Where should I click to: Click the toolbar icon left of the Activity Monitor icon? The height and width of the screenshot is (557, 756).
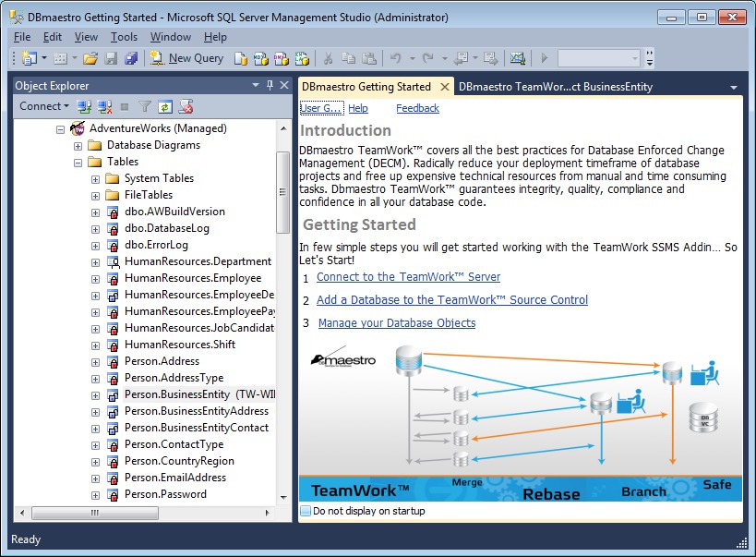491,58
